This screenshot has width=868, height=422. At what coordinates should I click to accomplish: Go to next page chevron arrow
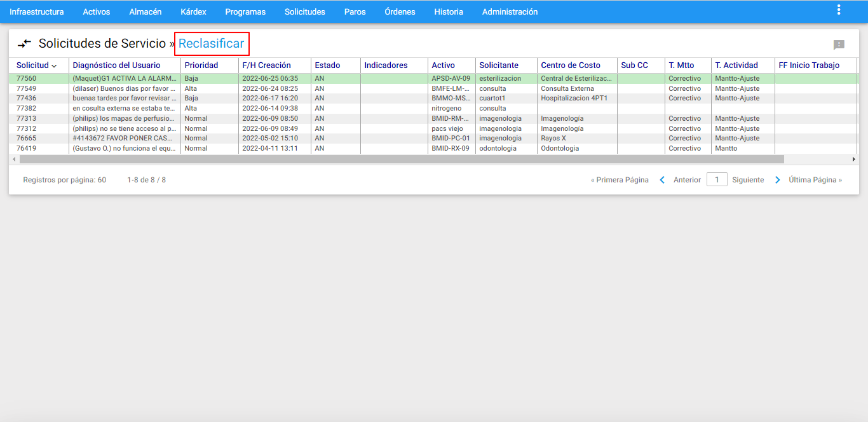(x=777, y=180)
